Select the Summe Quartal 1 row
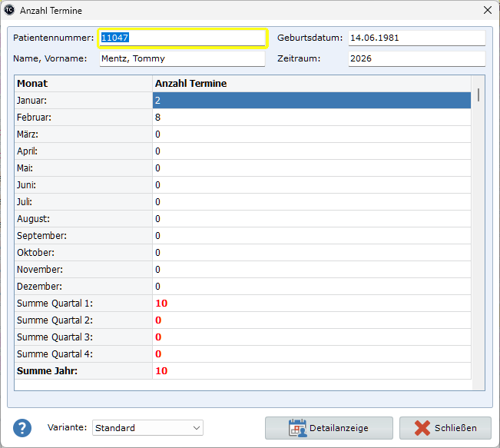Image resolution: width=500 pixels, height=448 pixels. pyautogui.click(x=242, y=304)
